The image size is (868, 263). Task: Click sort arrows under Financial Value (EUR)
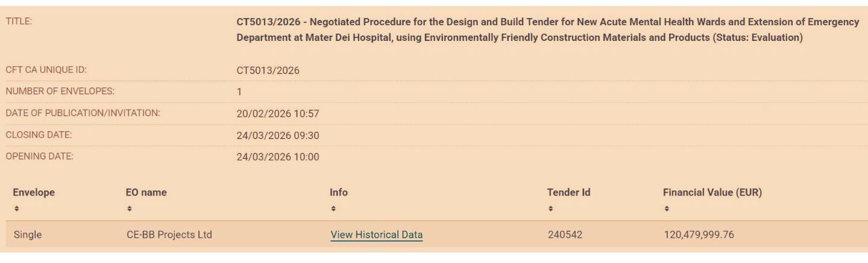pos(667,209)
